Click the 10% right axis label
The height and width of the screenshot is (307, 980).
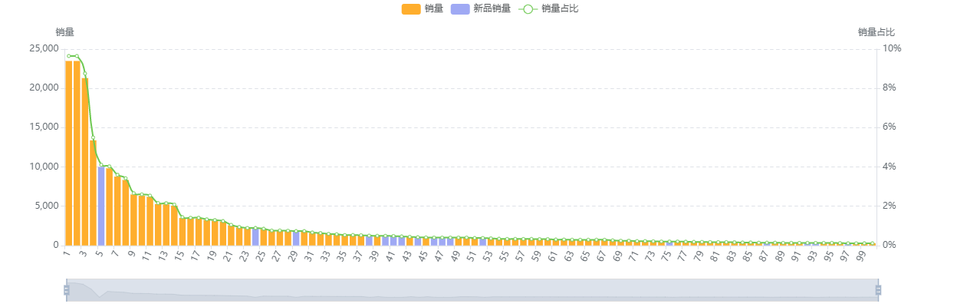point(892,48)
